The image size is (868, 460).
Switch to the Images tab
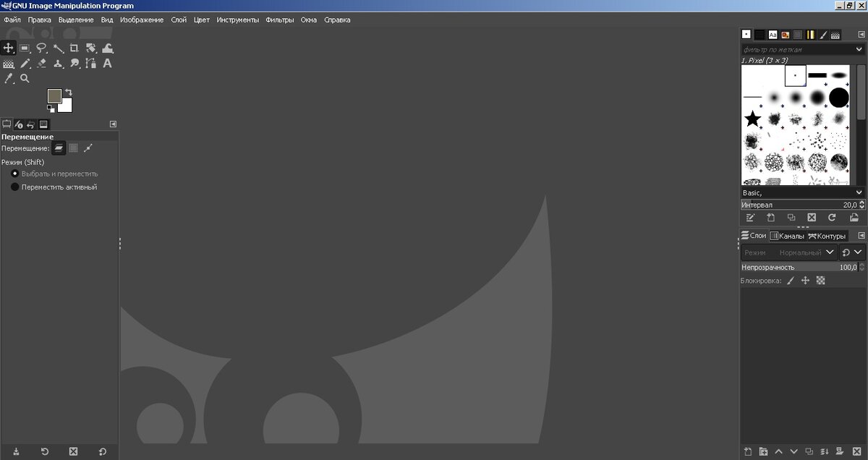point(43,124)
